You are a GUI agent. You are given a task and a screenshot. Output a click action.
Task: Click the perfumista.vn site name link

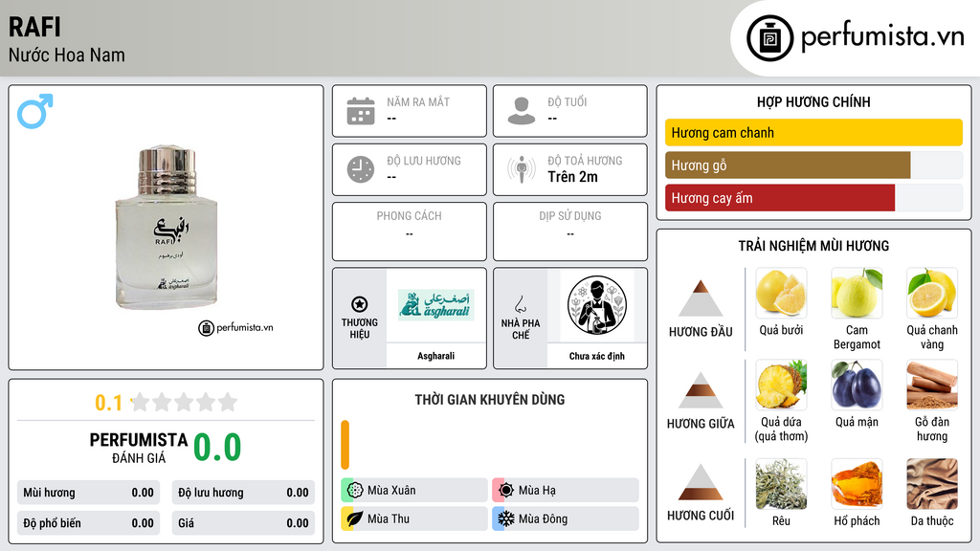882,37
